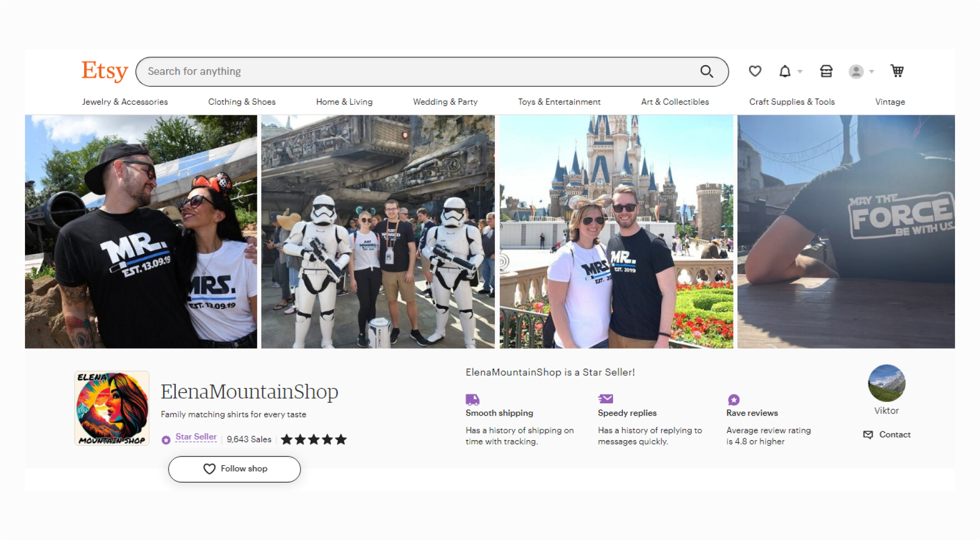This screenshot has height=540, width=980.
Task: Click the Speedy replies envelope icon
Action: click(x=606, y=399)
